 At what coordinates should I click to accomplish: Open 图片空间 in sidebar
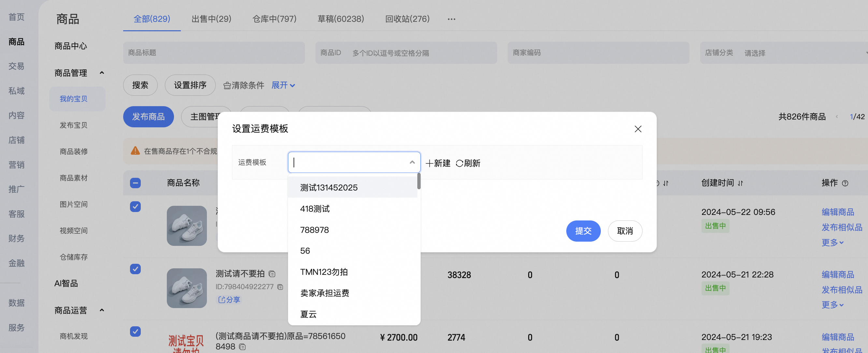[x=73, y=204]
